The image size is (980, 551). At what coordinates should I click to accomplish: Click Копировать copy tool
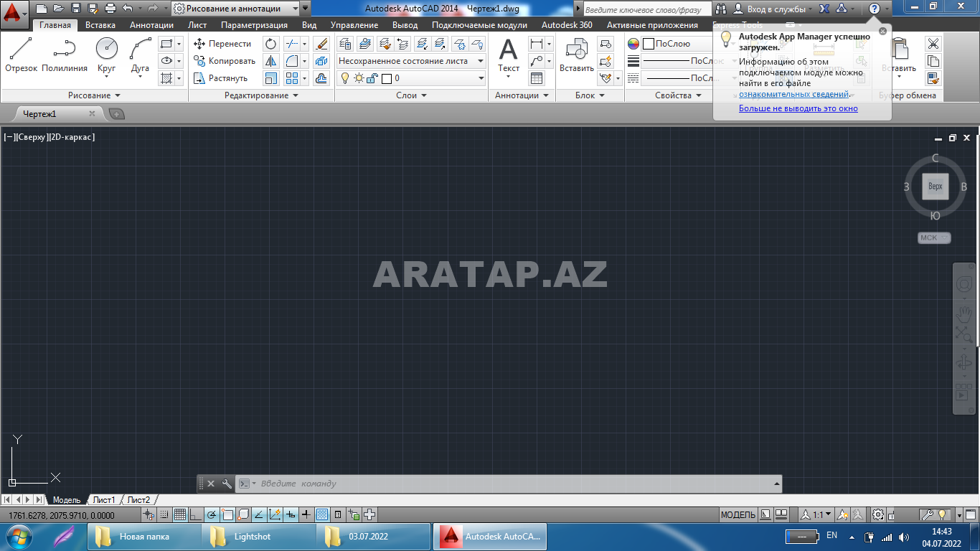click(225, 61)
